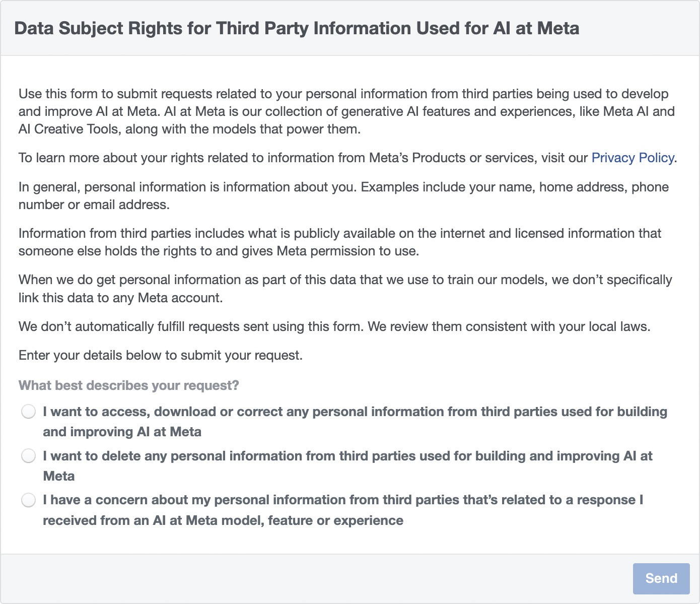The width and height of the screenshot is (700, 604).
Task: Click the 'What best describes your request?' heading
Action: (129, 385)
